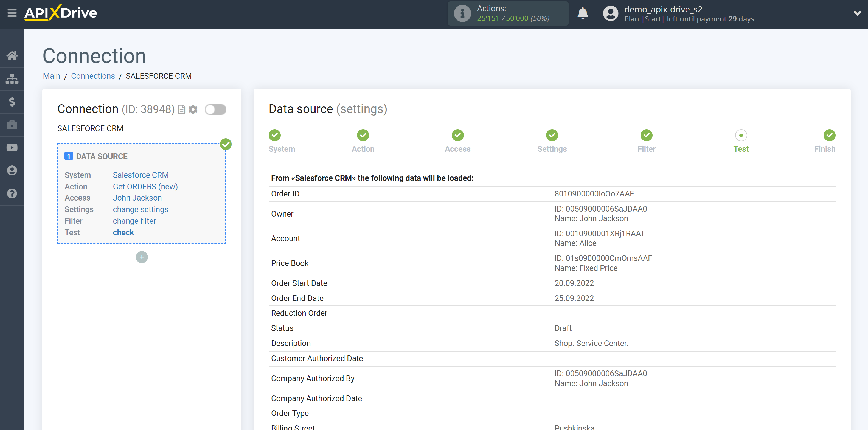Click the briefcase/services sidebar icon

tap(12, 125)
